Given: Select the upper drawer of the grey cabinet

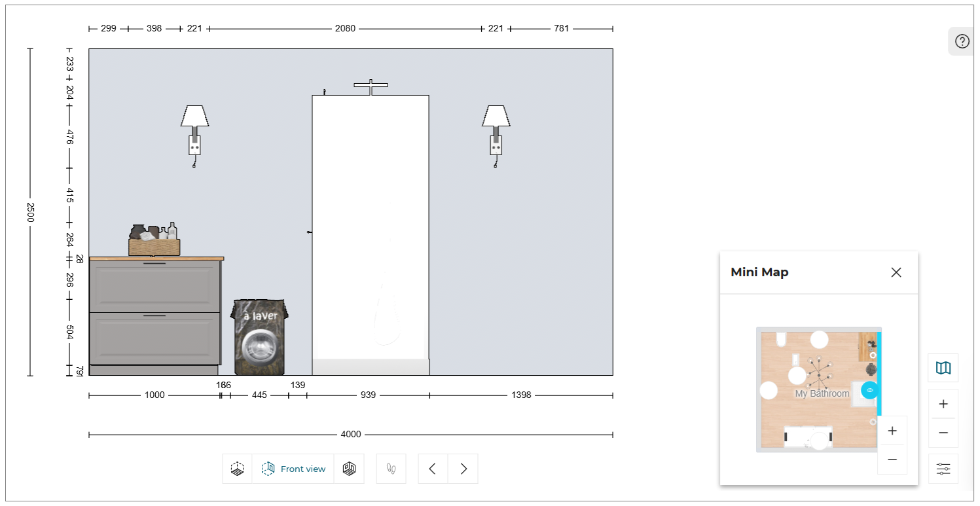Looking at the screenshot, I should tap(154, 286).
